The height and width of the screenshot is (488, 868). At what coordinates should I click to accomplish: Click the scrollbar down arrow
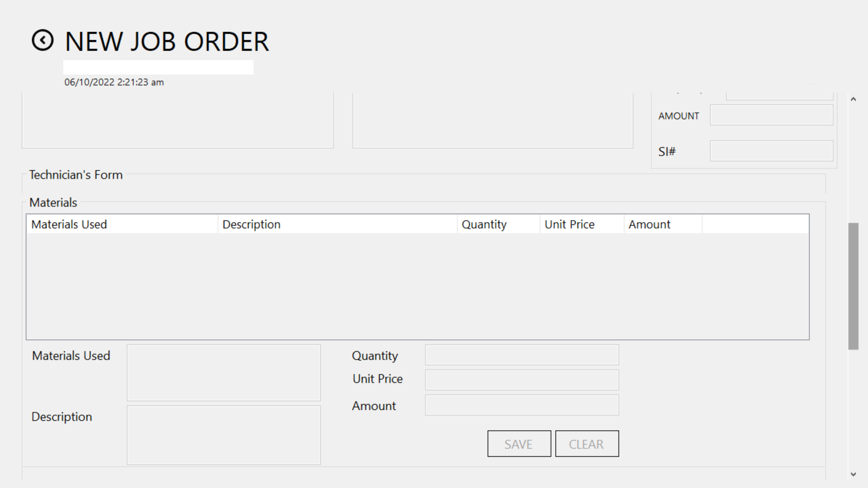tap(853, 474)
